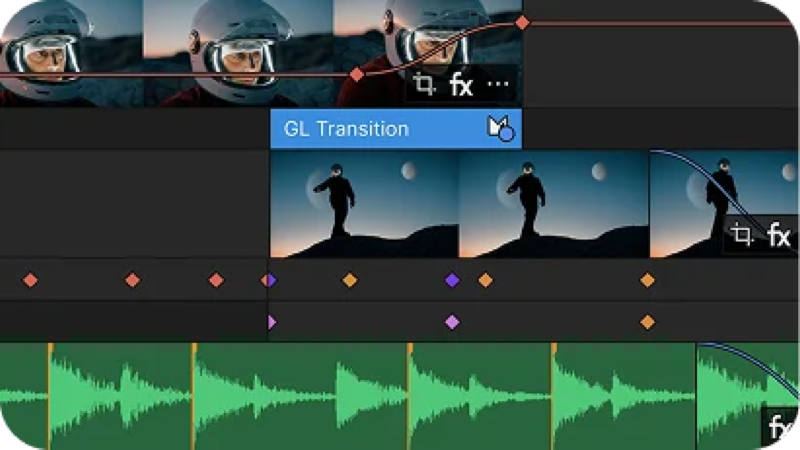Select the pink keyframe in lower keyframe row
Image resolution: width=800 pixels, height=450 pixels.
[452, 322]
